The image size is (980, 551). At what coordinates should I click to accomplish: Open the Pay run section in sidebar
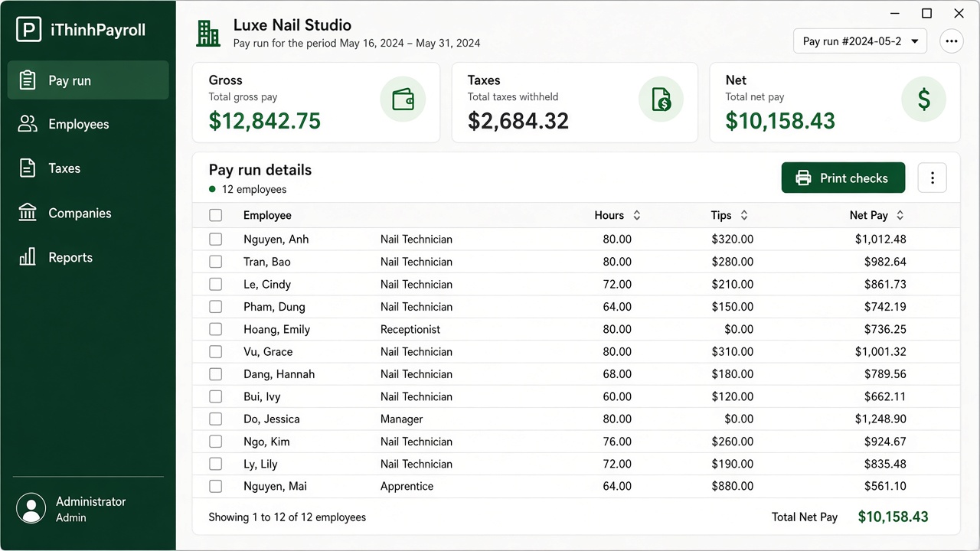point(88,80)
